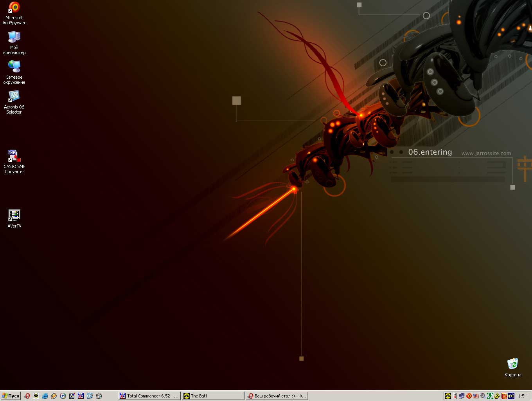
Task: Select the Acronis OS Selector shortcut
Action: 14,102
